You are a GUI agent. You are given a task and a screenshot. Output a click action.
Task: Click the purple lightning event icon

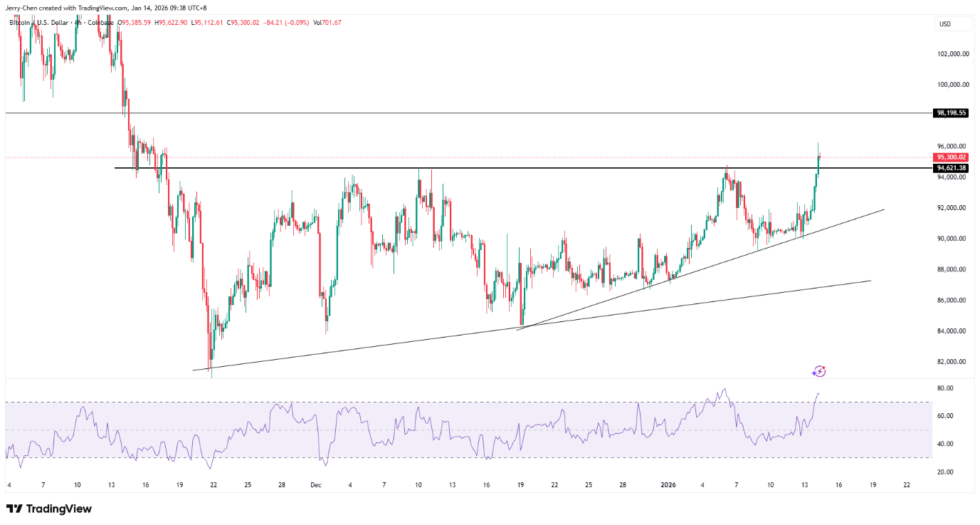point(819,371)
